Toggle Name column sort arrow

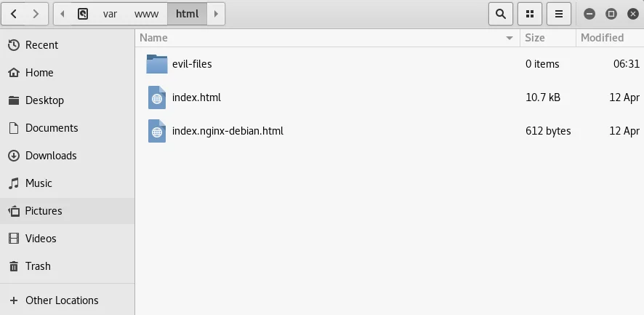(510, 38)
